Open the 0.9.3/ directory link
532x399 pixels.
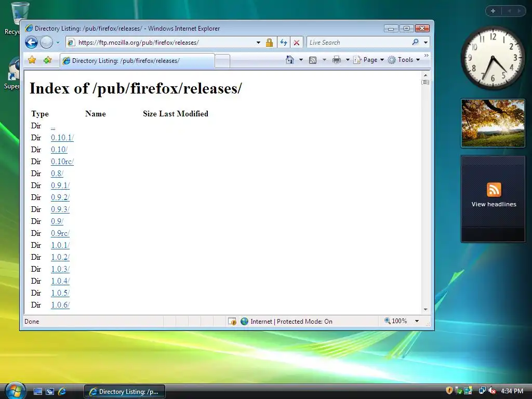[60, 209]
